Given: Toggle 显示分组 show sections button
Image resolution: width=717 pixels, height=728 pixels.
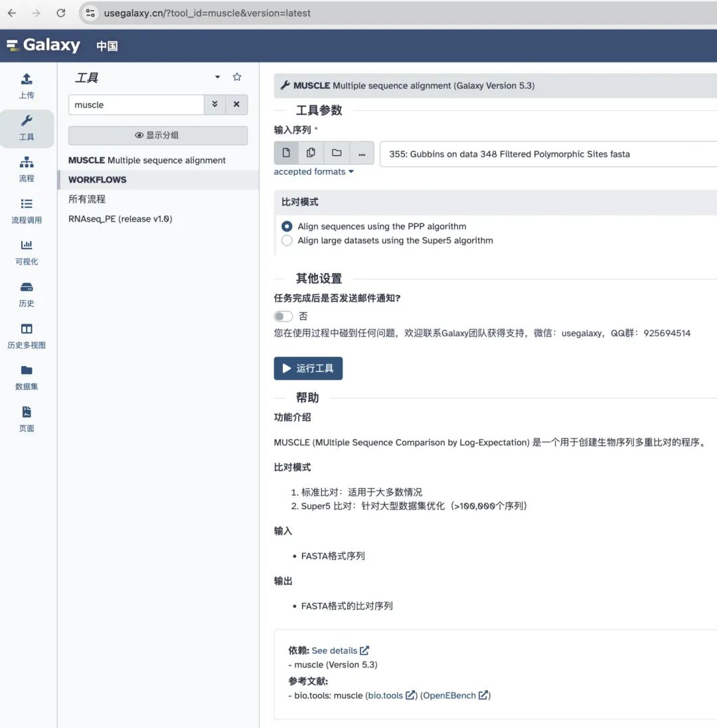Looking at the screenshot, I should pyautogui.click(x=158, y=135).
